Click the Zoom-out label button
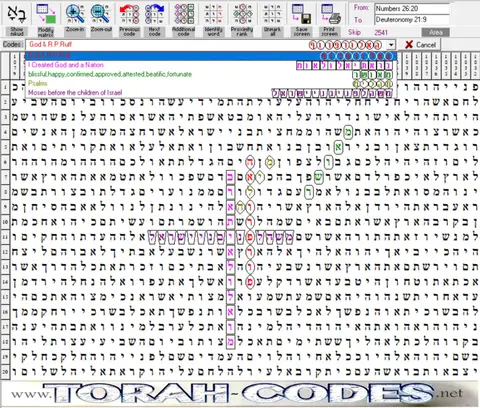The image size is (480, 408). pyautogui.click(x=101, y=32)
